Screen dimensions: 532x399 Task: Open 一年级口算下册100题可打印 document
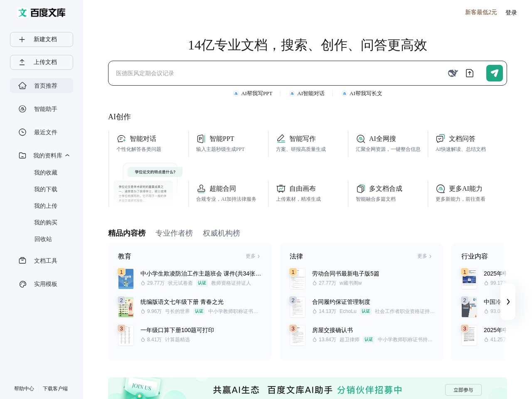click(177, 330)
